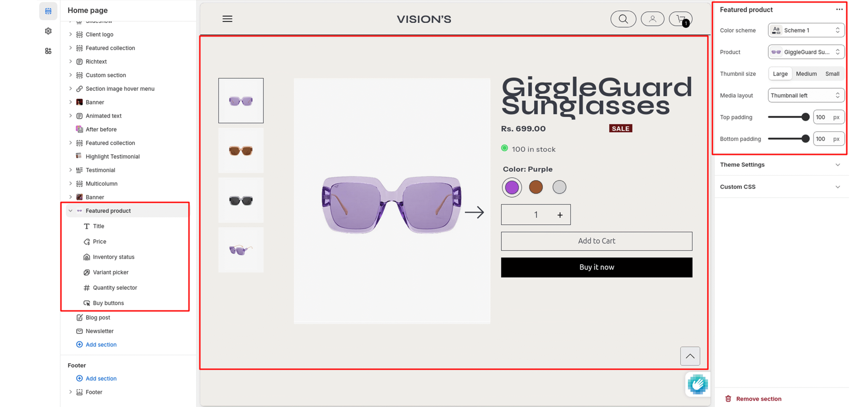Image resolution: width=868 pixels, height=407 pixels.
Task: Open theme settings gear in left rail
Action: 48,31
